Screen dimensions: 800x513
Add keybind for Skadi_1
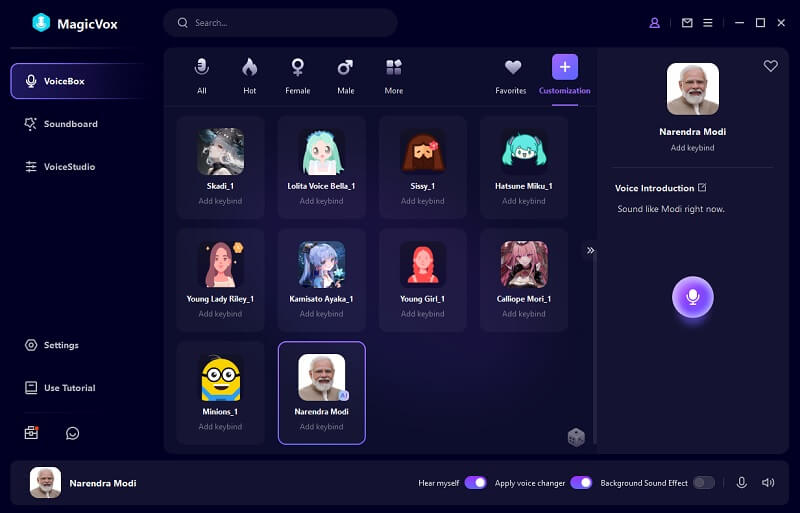click(x=220, y=201)
